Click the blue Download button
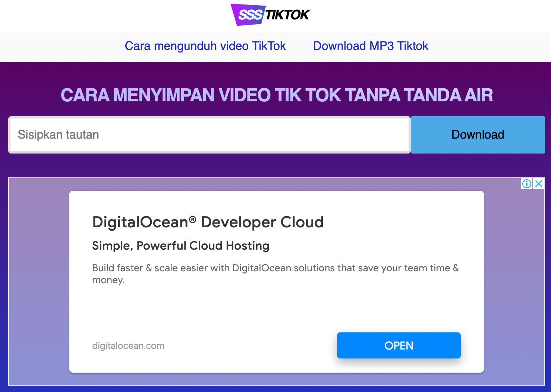 coord(478,135)
